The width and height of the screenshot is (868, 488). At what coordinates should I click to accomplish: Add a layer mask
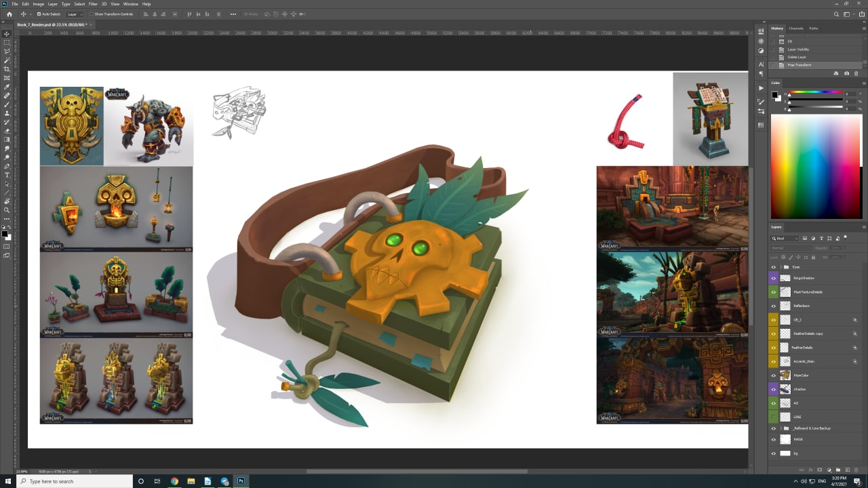tap(820, 470)
